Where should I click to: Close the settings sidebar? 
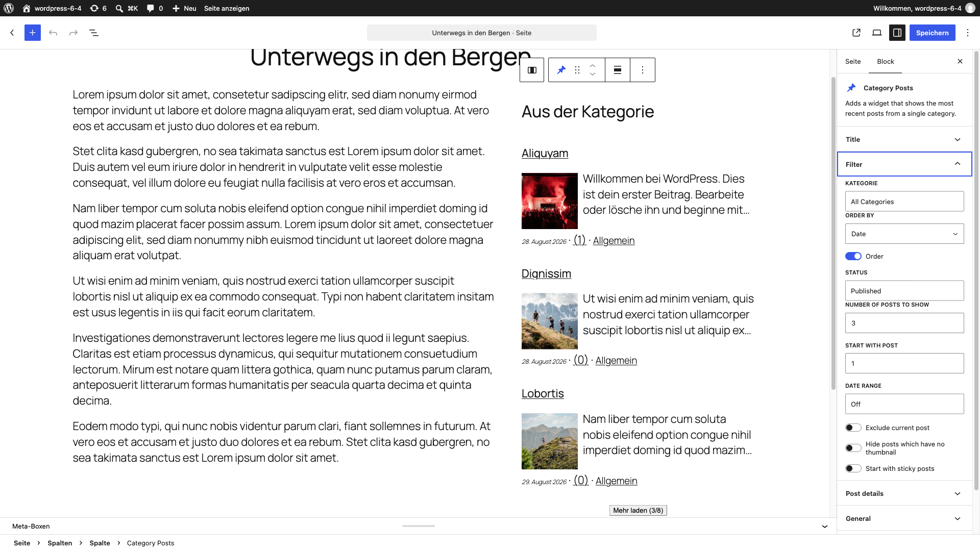pos(960,61)
